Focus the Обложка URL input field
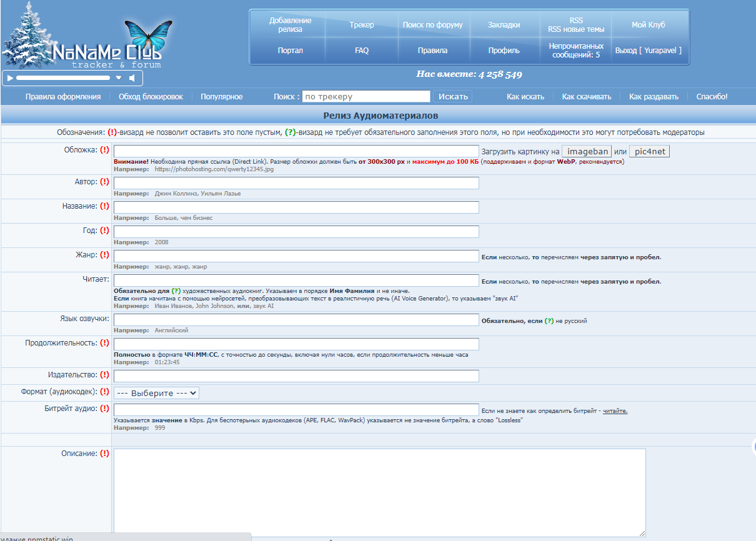The width and height of the screenshot is (756, 541). 296,151
